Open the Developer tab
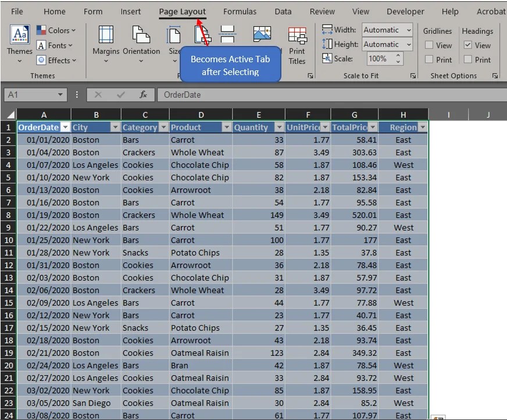 tap(405, 10)
